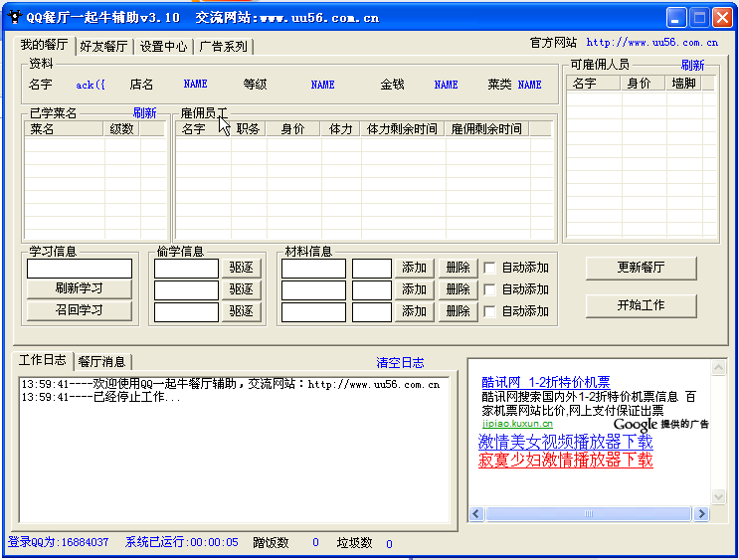Click third 驱逐 button in 偷学信息

click(242, 311)
